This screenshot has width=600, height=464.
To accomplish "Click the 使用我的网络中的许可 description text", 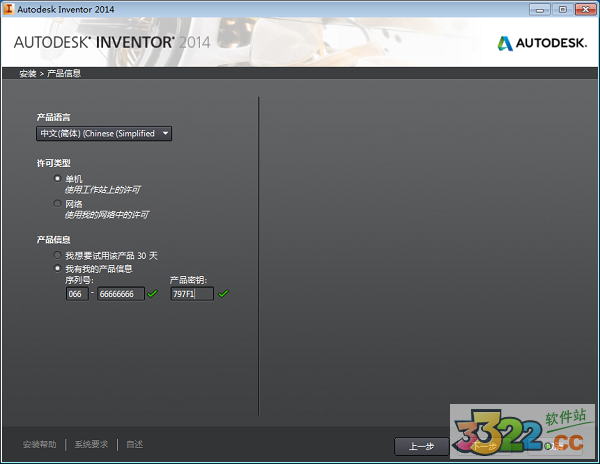I will [x=107, y=215].
